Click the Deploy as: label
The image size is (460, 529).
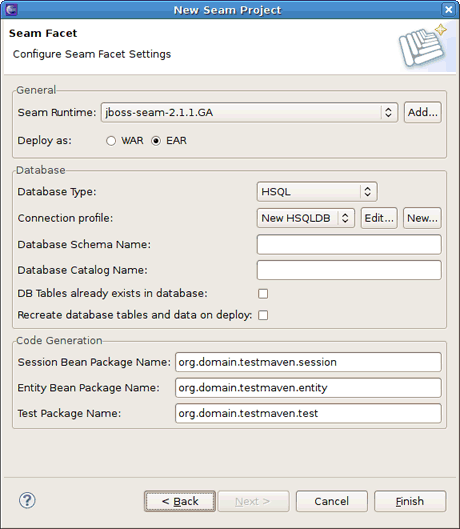pyautogui.click(x=45, y=141)
